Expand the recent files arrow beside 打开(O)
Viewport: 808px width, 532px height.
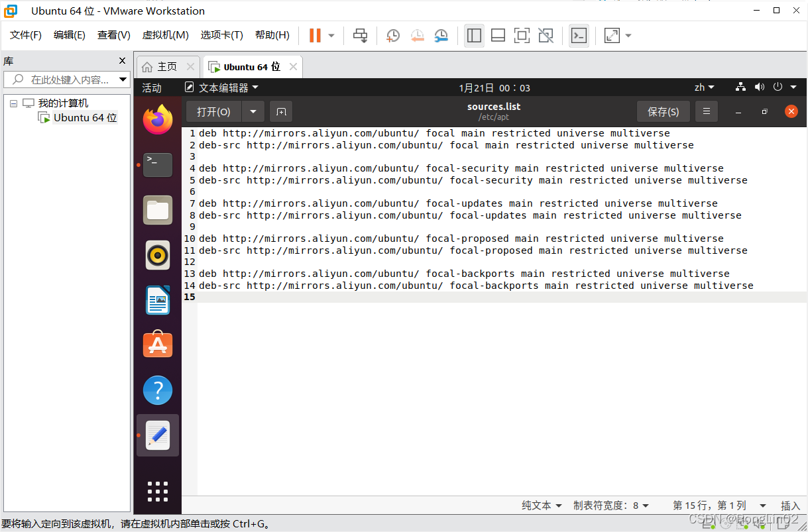point(253,112)
